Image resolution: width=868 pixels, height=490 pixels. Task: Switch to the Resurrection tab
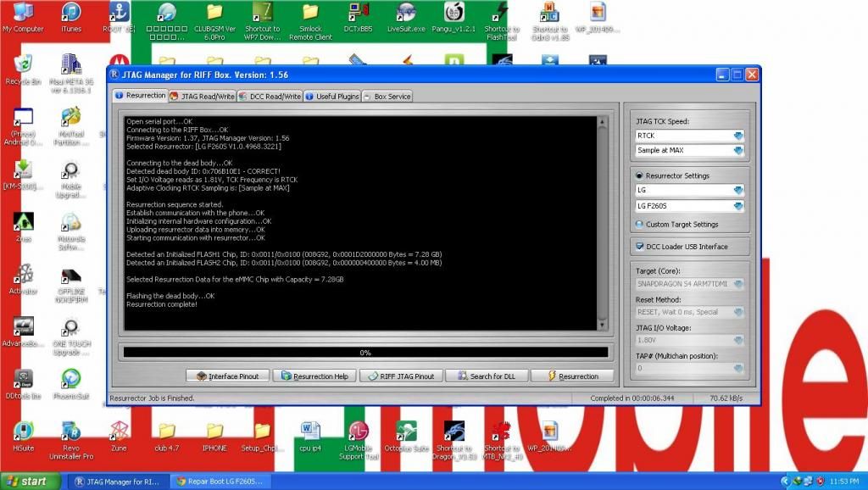point(141,95)
